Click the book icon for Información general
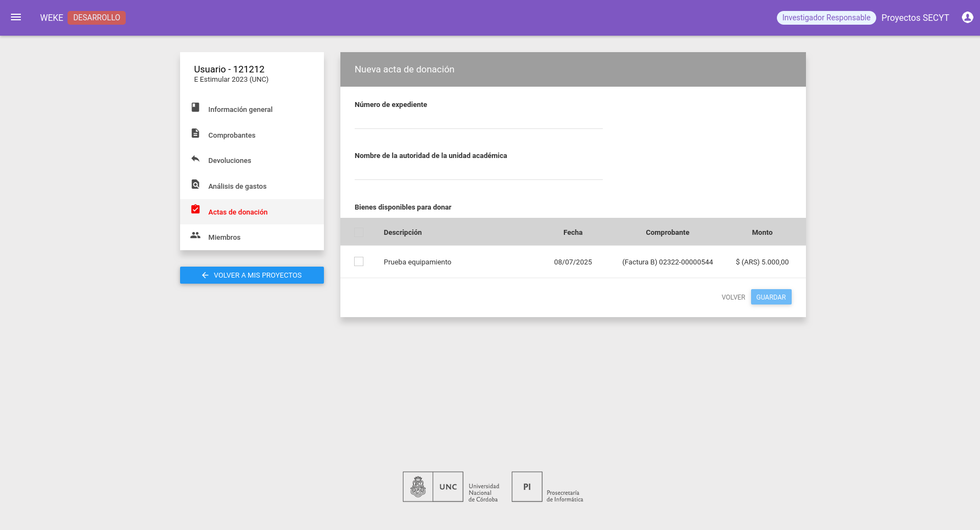This screenshot has height=530, width=980. pyautogui.click(x=195, y=108)
